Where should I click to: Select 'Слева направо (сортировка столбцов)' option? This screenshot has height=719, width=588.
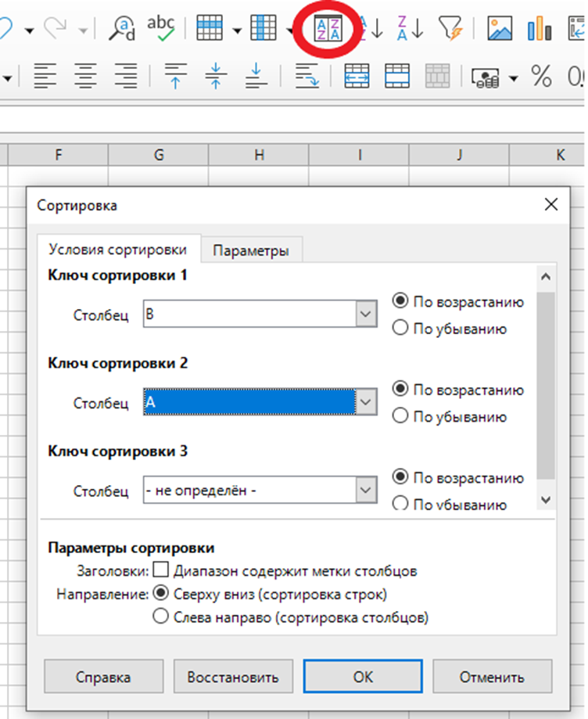pyautogui.click(x=160, y=617)
